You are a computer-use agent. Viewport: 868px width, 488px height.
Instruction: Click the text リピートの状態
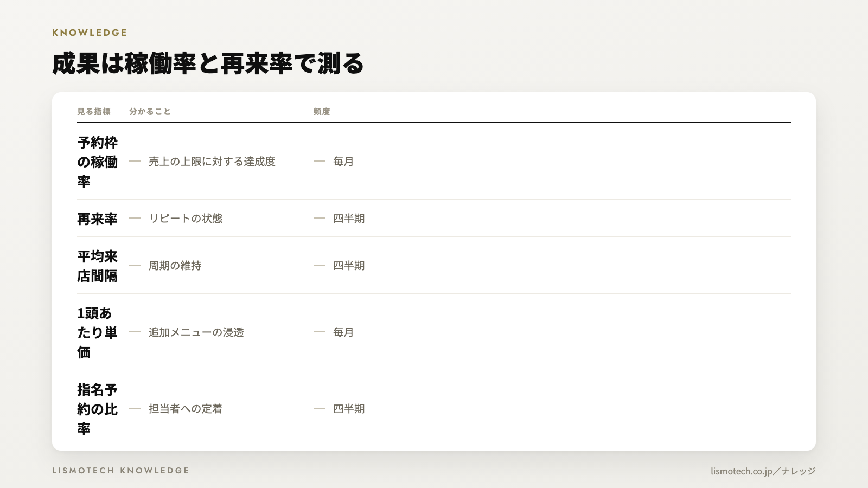click(186, 219)
